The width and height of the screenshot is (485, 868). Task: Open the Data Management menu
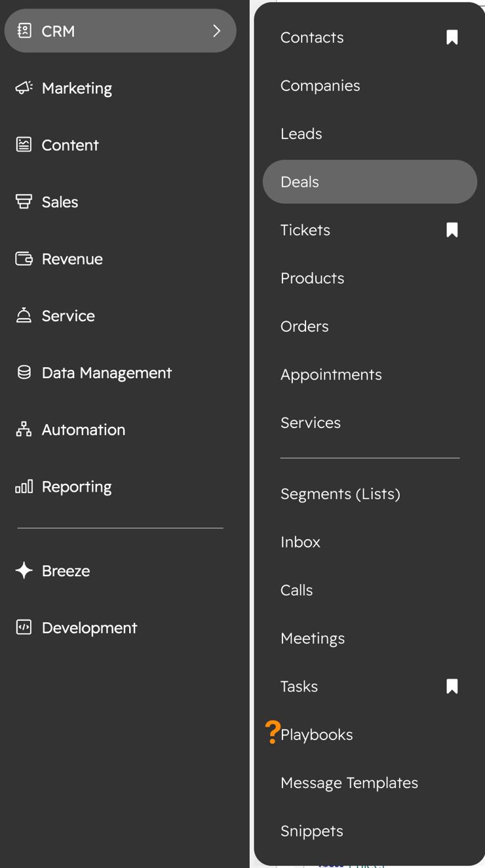[x=121, y=372]
